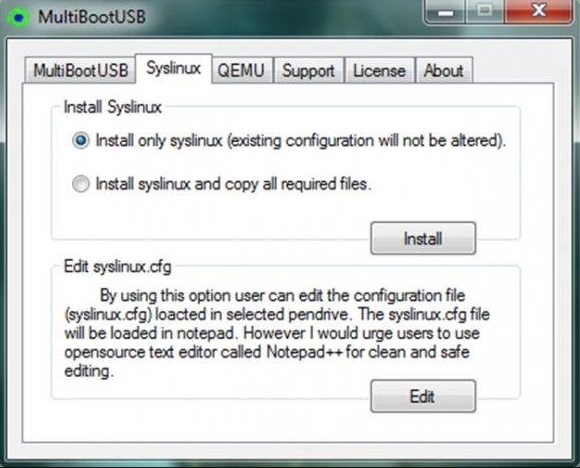Click the MultiBootUSB window title text

click(92, 17)
